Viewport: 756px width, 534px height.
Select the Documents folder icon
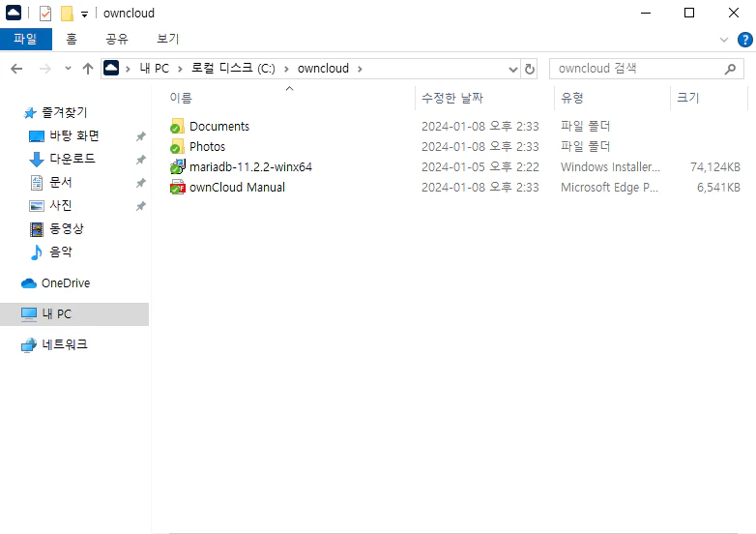(x=178, y=127)
